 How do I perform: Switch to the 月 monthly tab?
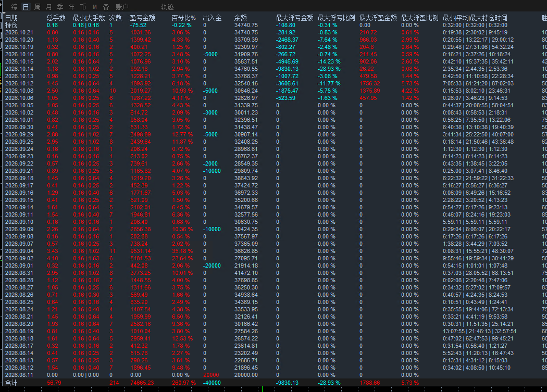[x=49, y=7]
